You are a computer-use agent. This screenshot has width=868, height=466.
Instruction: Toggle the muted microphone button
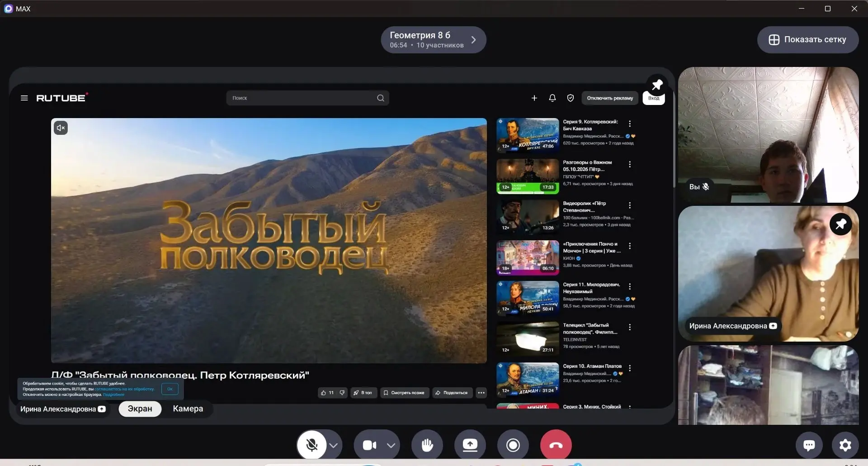pos(311,445)
